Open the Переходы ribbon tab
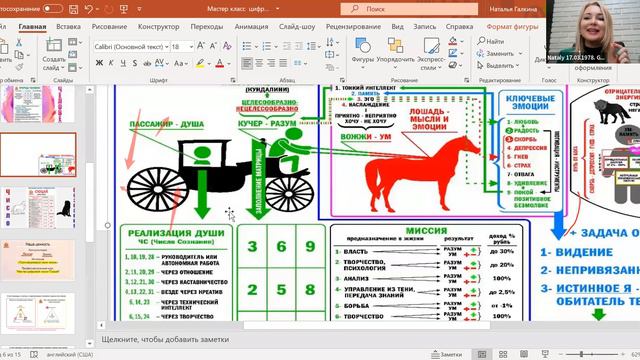 tap(207, 27)
